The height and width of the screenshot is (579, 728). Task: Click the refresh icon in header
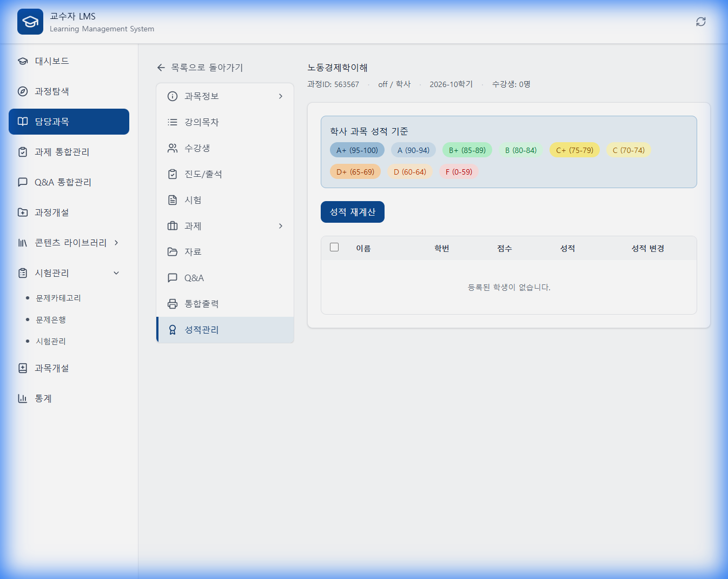[700, 22]
